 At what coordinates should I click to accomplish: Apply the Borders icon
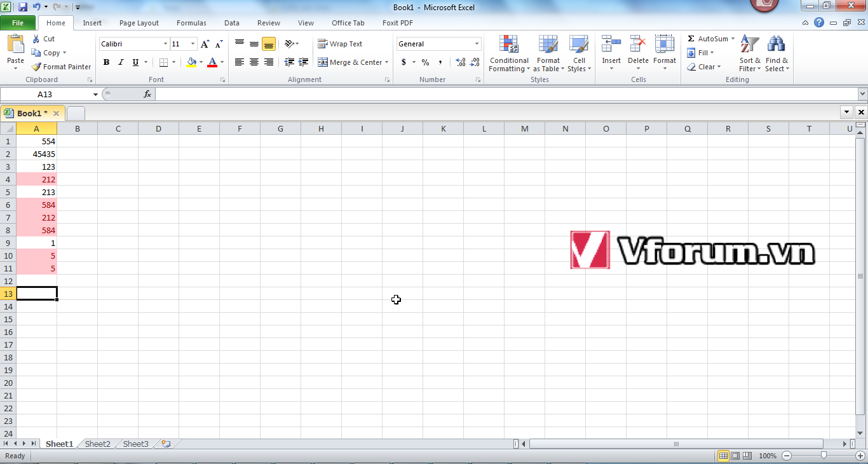(x=163, y=62)
